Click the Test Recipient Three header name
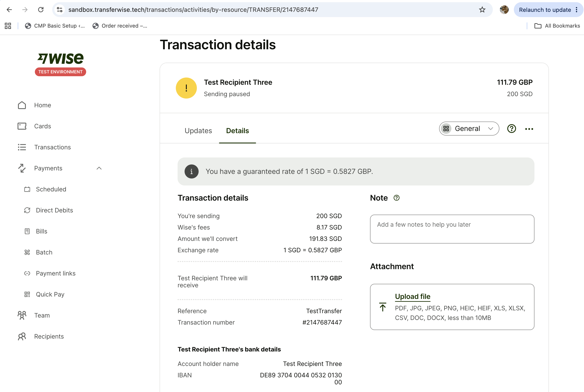This screenshot has height=392, width=584. 238,82
